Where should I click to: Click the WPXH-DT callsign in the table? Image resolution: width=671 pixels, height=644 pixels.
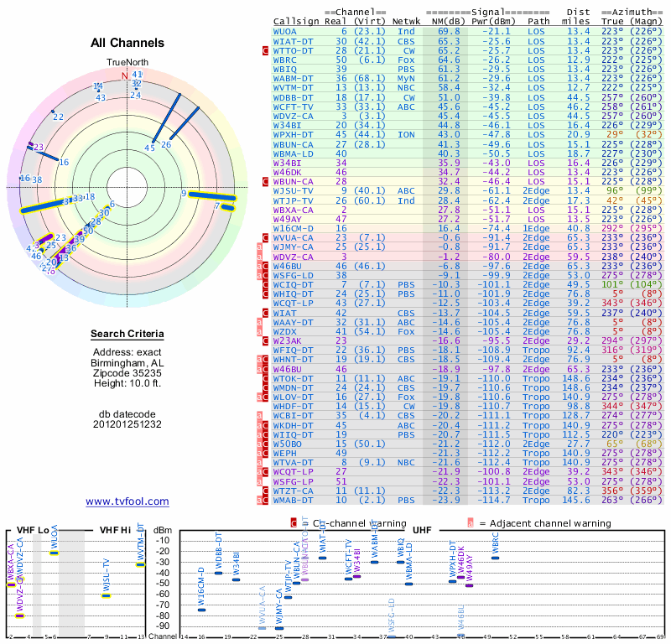pos(294,135)
